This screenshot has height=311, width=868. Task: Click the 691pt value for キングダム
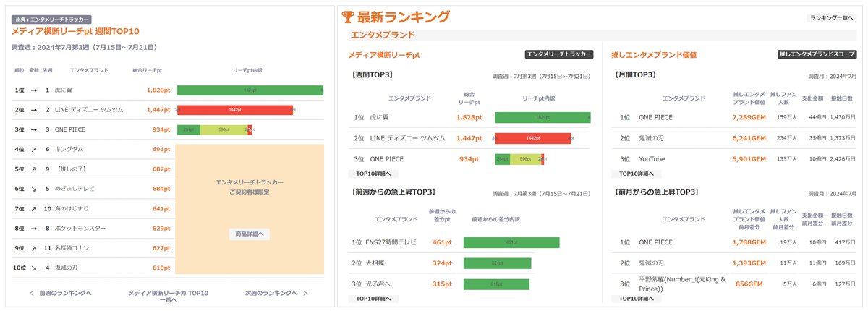(x=161, y=150)
